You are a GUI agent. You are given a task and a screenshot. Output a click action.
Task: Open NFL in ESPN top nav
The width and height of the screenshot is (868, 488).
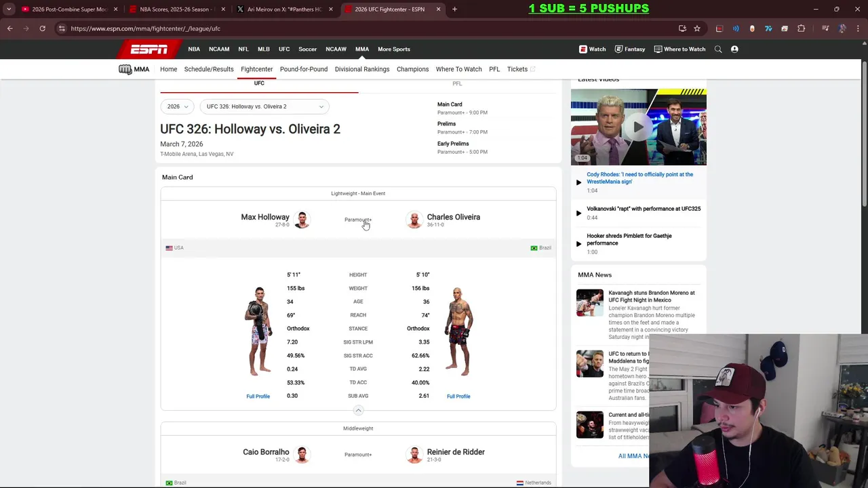click(243, 49)
